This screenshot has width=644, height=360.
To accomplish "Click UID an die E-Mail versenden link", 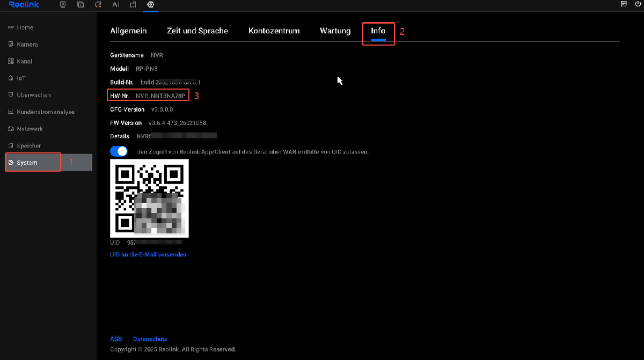I will pyautogui.click(x=148, y=255).
